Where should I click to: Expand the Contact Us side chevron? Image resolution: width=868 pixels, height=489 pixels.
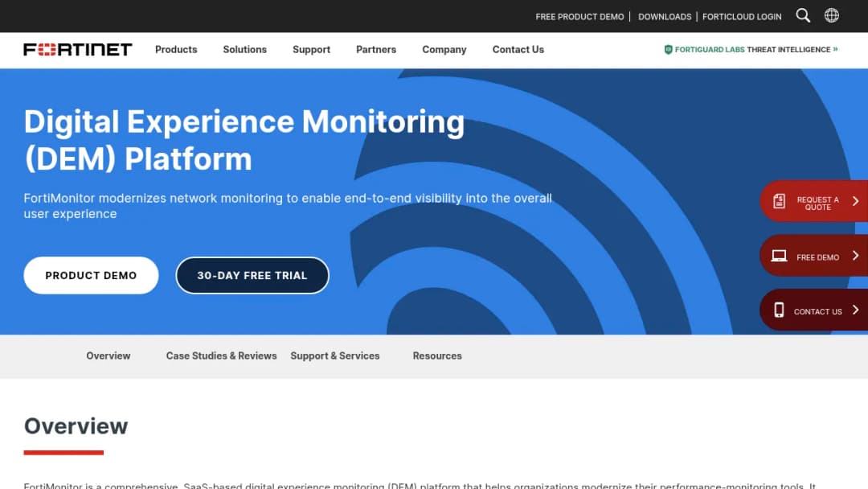click(x=855, y=310)
